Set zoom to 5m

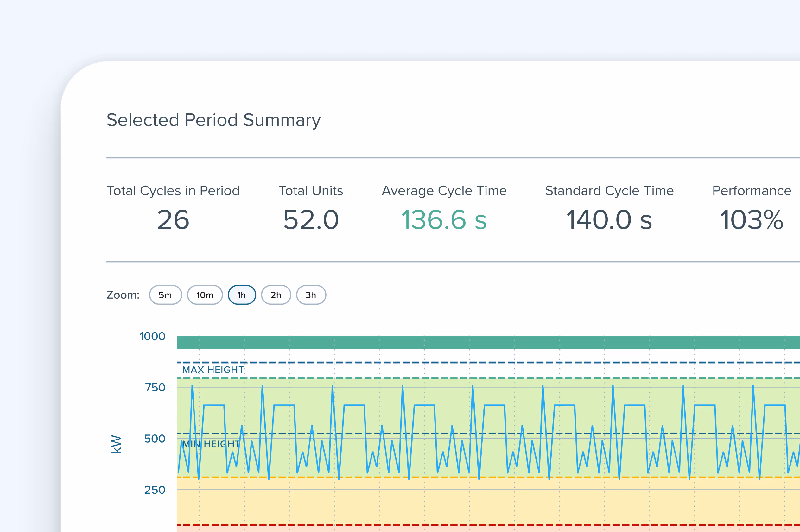coord(165,295)
